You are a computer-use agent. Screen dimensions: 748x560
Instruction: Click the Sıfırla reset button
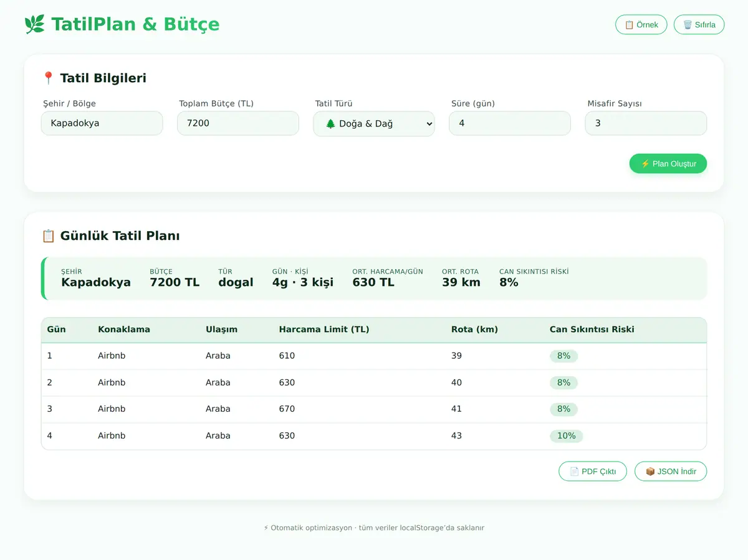pyautogui.click(x=699, y=25)
